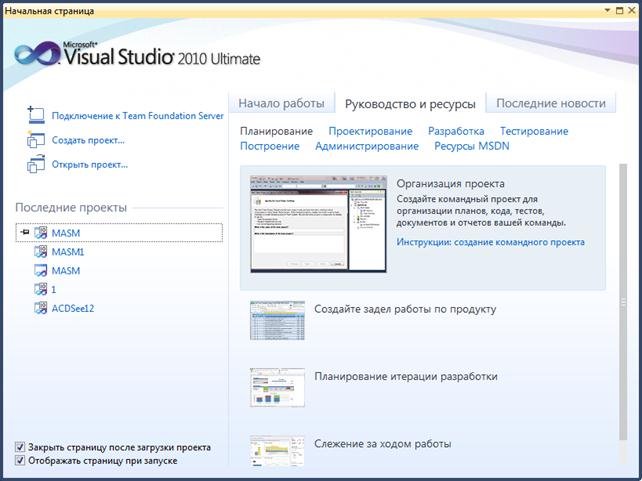Open the ACDSee12 recent project
642x481 pixels.
click(72, 308)
